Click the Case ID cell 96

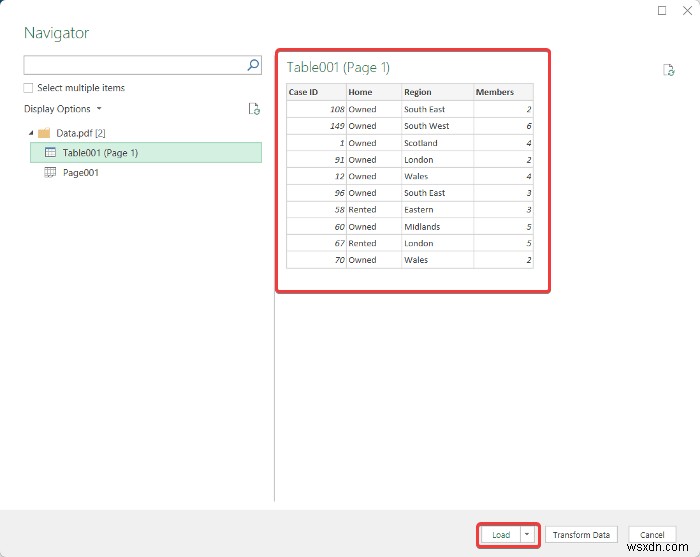click(x=317, y=193)
